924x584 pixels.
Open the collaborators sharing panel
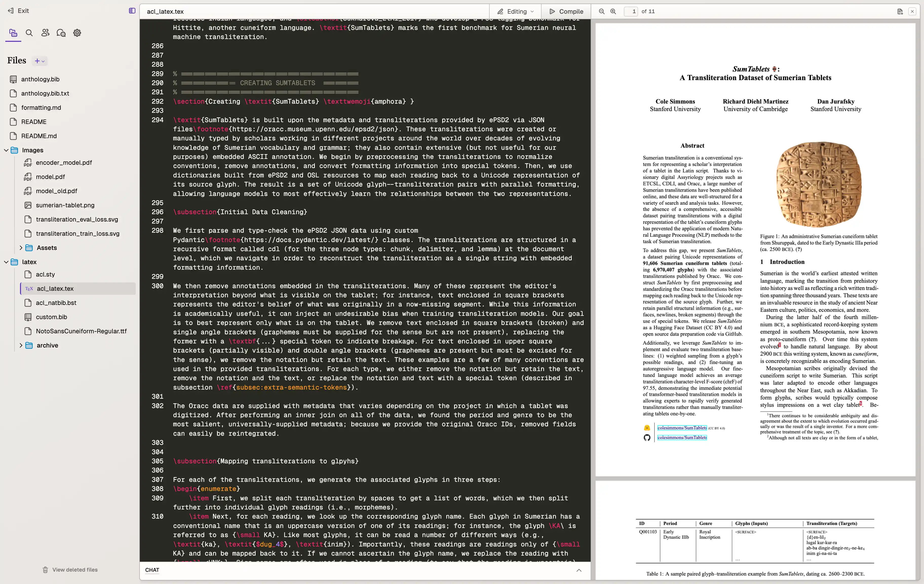[45, 33]
